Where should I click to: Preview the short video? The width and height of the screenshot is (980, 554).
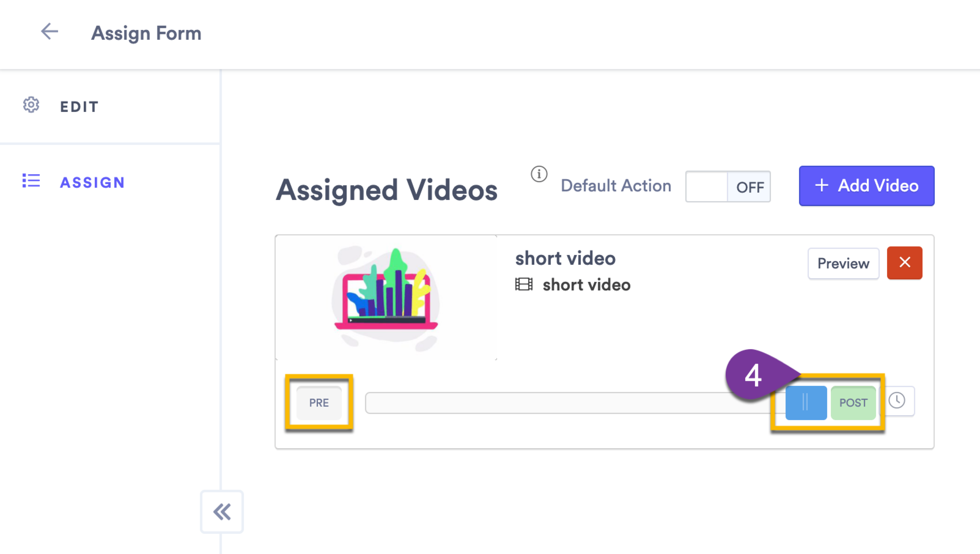pyautogui.click(x=843, y=263)
